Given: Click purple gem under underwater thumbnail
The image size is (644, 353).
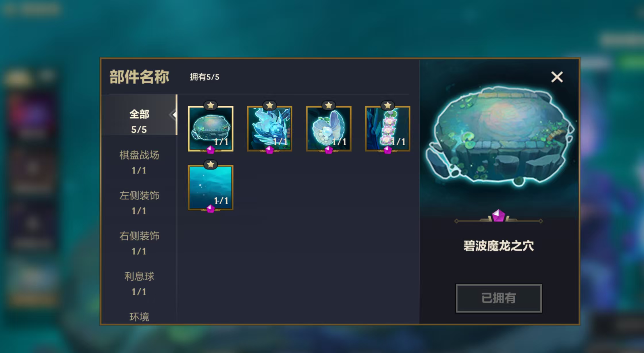Looking at the screenshot, I should [211, 209].
